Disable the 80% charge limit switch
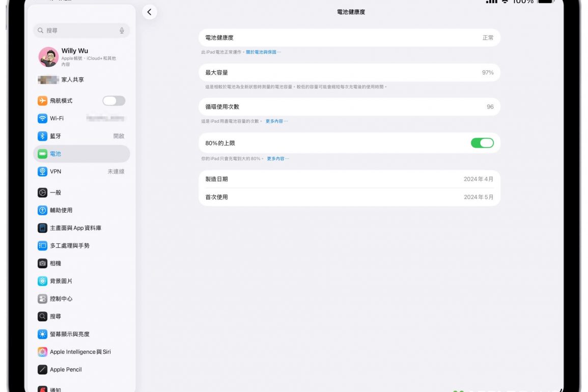The image size is (588, 392). tap(482, 143)
